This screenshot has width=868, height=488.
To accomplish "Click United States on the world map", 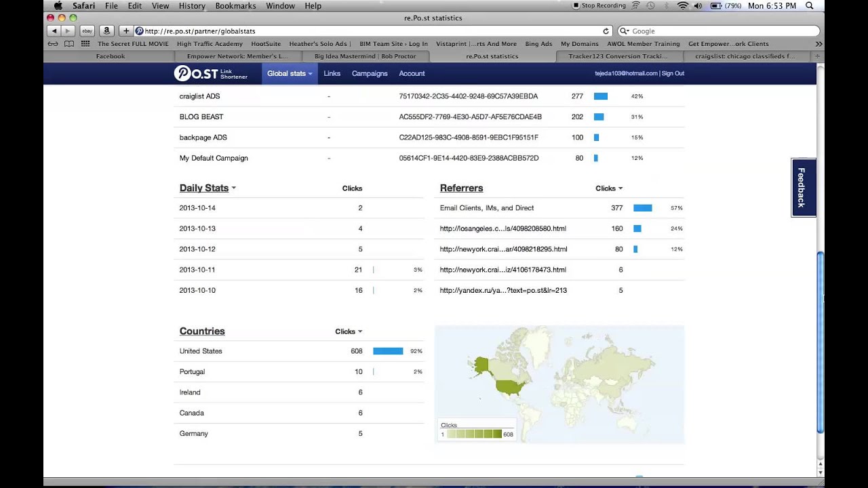I will [x=511, y=387].
